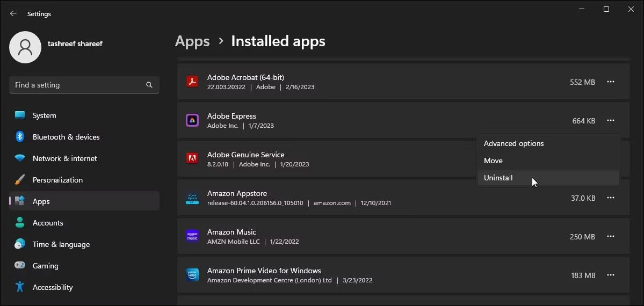Select the Bluetooth icon in the sidebar

20,137
